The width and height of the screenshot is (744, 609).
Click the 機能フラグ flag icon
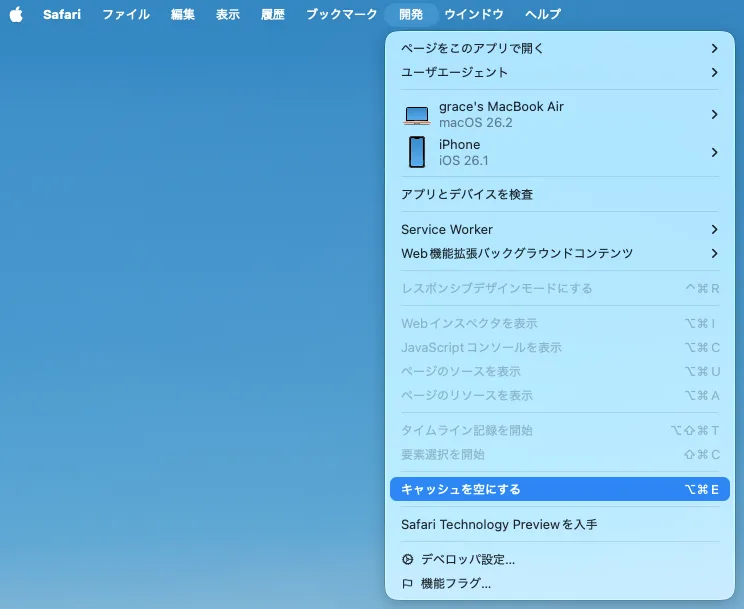coord(407,583)
